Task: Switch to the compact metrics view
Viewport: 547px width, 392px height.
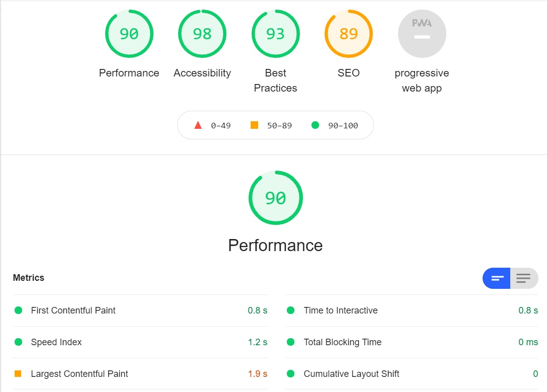Action: pyautogui.click(x=496, y=278)
